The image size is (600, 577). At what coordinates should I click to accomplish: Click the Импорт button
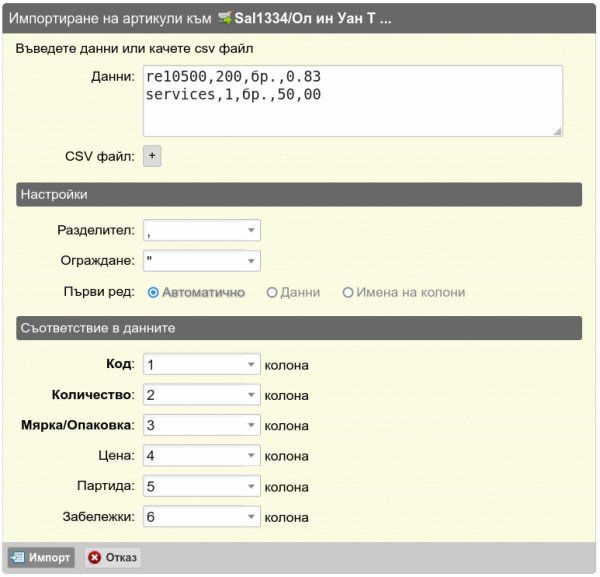41,557
